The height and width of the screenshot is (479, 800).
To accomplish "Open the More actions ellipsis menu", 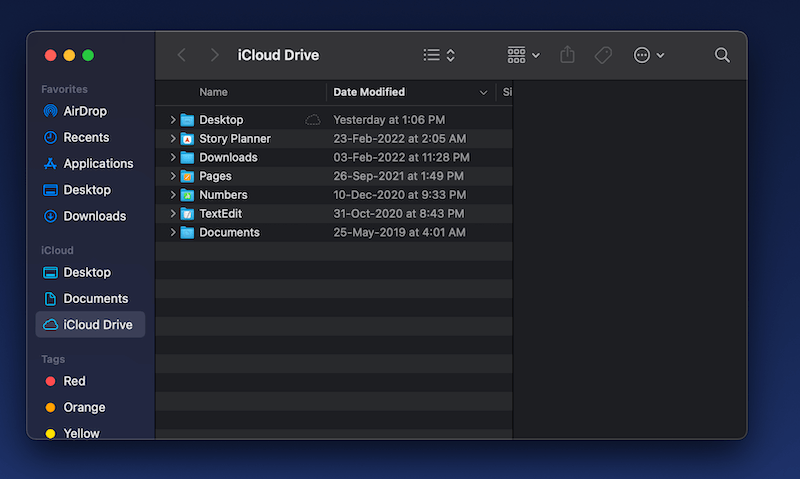I will pyautogui.click(x=648, y=55).
